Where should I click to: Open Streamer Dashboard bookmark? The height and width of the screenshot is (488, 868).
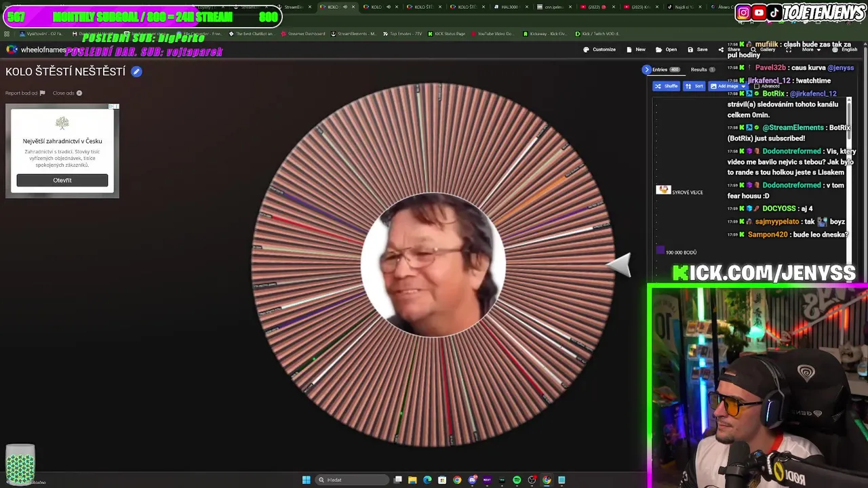(x=302, y=33)
